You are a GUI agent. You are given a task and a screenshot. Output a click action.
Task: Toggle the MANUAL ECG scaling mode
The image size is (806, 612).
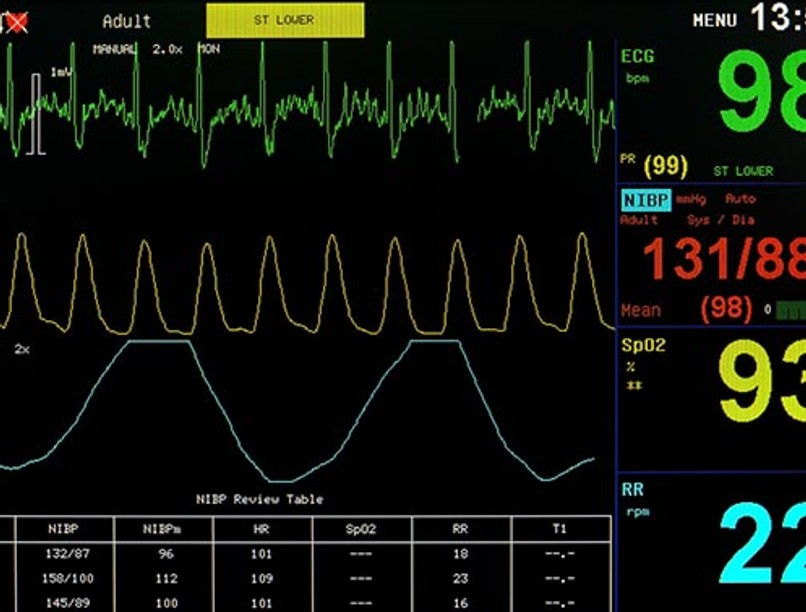[116, 48]
